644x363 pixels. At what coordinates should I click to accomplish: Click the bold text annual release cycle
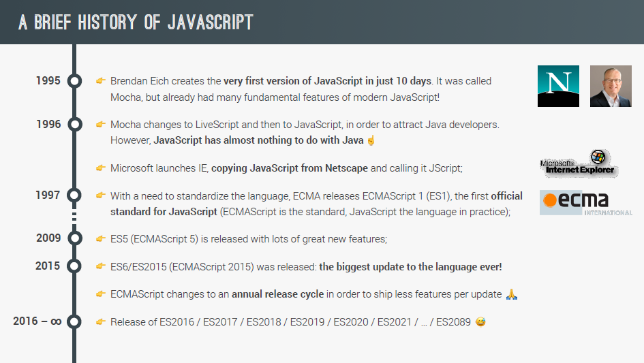coord(277,294)
